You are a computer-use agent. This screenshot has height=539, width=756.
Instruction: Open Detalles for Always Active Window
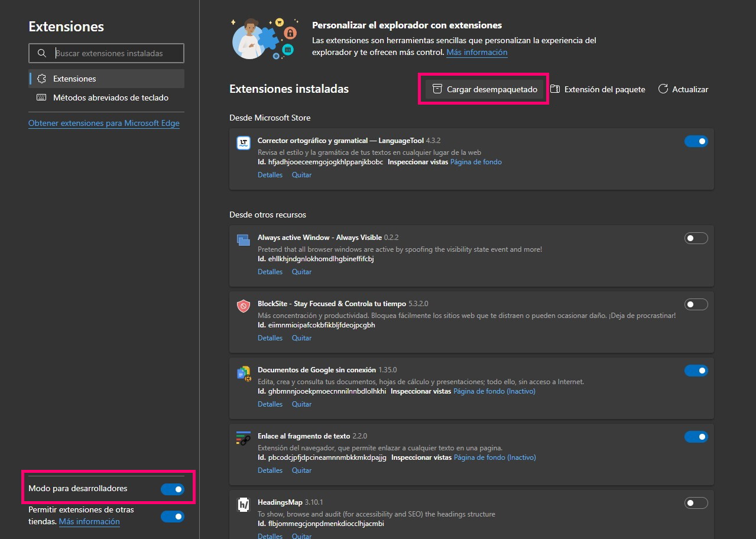270,271
